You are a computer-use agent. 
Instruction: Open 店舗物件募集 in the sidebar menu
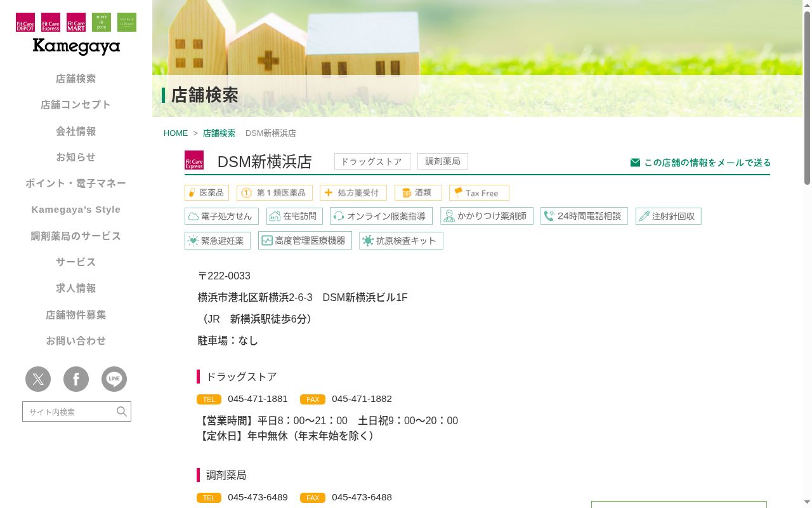76,315
